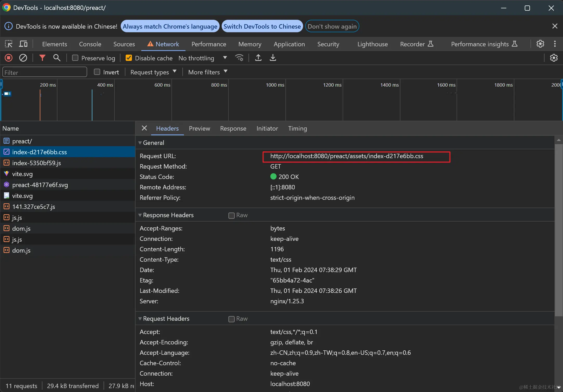563x392 pixels.
Task: Focus the network Filter input
Action: click(x=44, y=72)
